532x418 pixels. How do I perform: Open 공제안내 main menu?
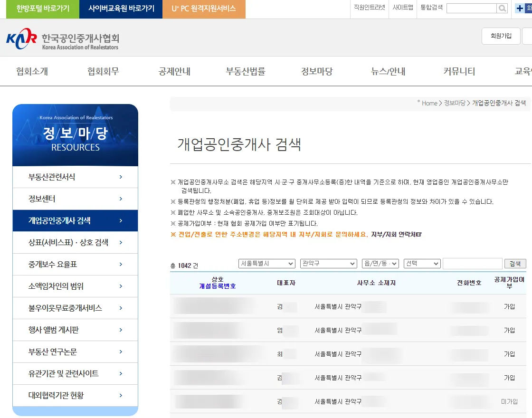pos(174,71)
